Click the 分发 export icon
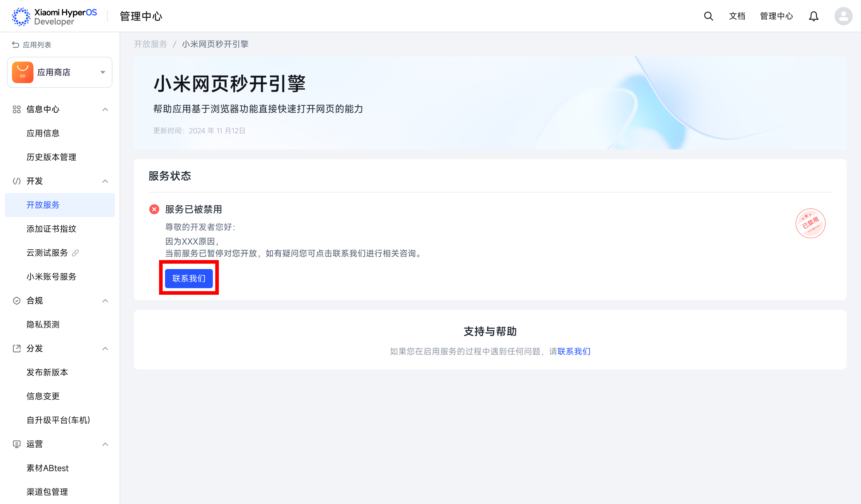861x504 pixels. 17,349
